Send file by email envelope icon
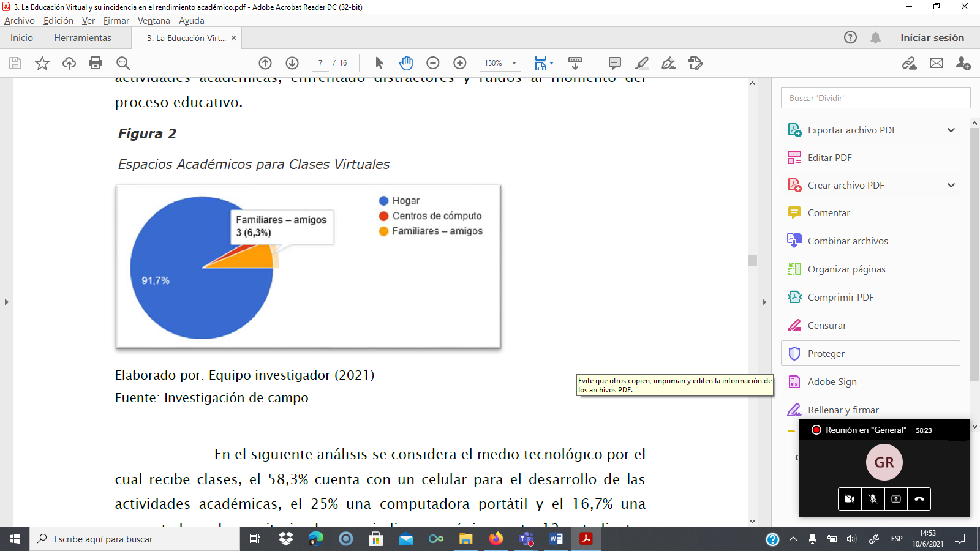Viewport: 980px width, 551px height. 937,63
